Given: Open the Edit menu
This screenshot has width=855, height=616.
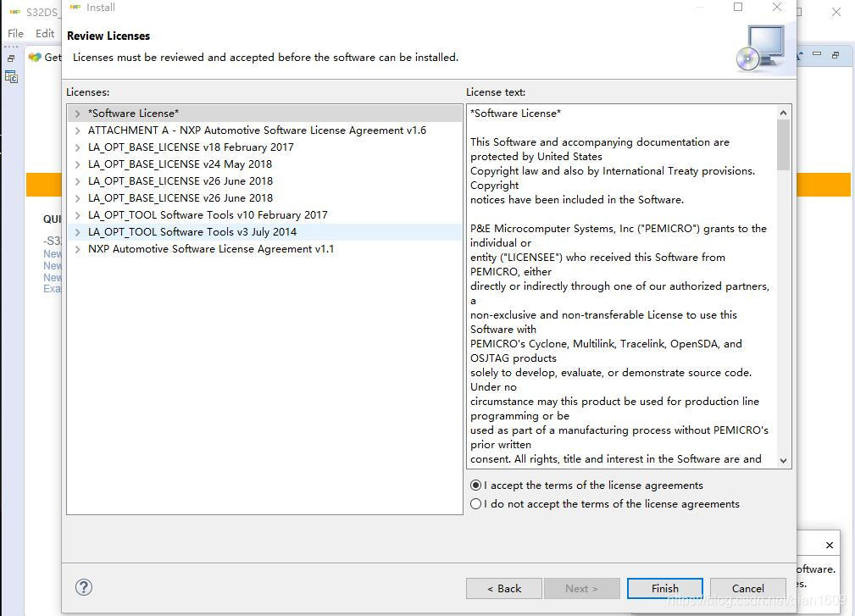Looking at the screenshot, I should coord(45,34).
